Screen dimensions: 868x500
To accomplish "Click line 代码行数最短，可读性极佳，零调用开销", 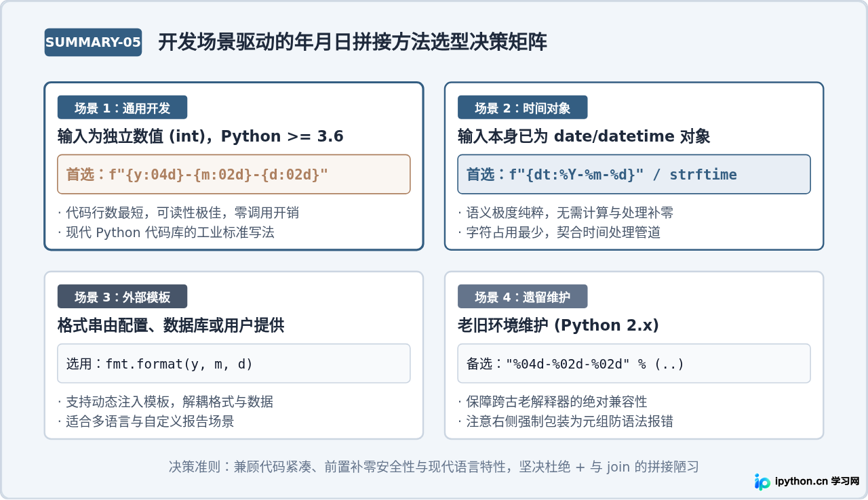I will click(178, 213).
